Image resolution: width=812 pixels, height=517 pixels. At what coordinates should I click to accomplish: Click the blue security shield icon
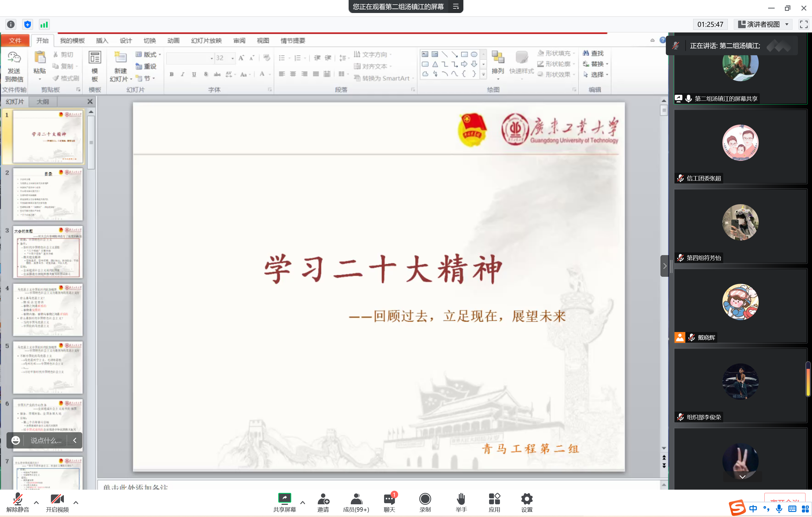28,24
